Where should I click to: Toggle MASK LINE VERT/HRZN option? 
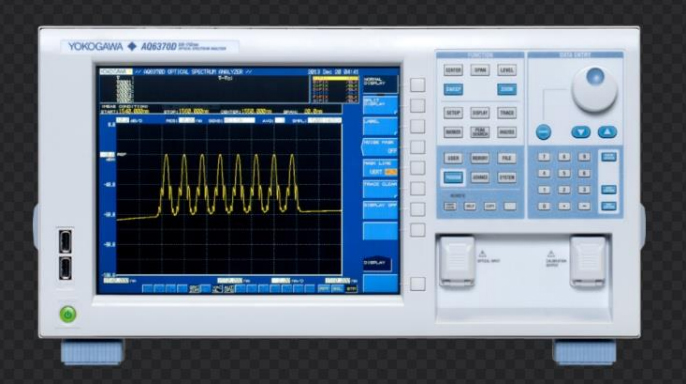(380, 168)
